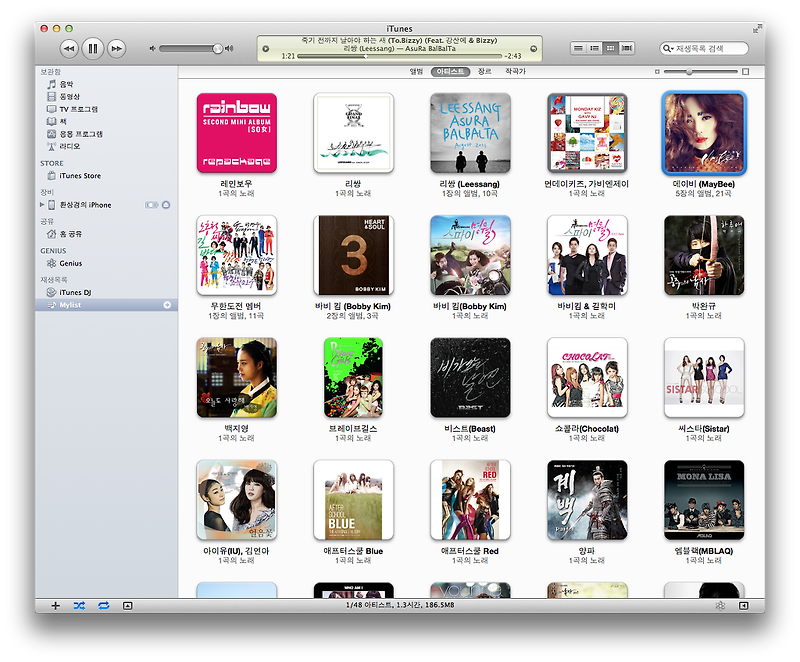Click the song progress bar
The height and width of the screenshot is (662, 800).
pos(399,56)
